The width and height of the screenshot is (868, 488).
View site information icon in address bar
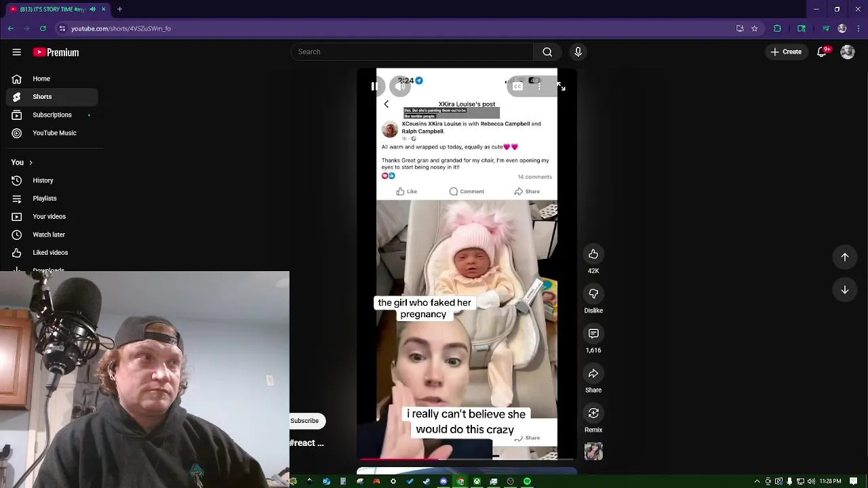pyautogui.click(x=62, y=28)
